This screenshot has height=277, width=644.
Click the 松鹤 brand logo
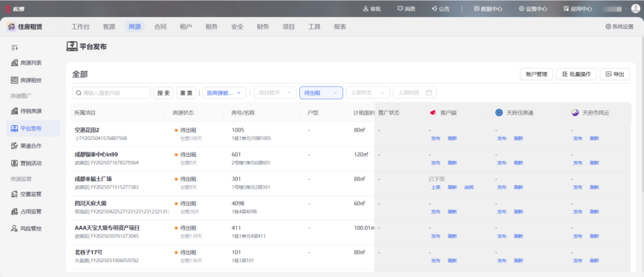(14, 8)
